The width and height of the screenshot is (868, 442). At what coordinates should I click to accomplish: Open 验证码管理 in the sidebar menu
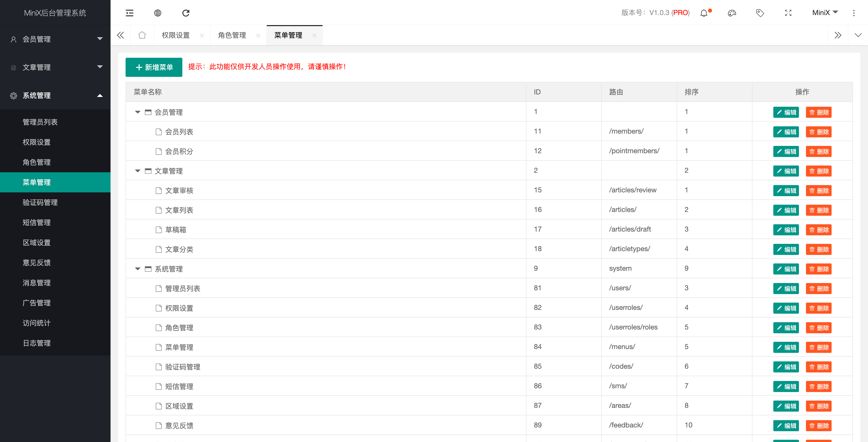coord(40,202)
